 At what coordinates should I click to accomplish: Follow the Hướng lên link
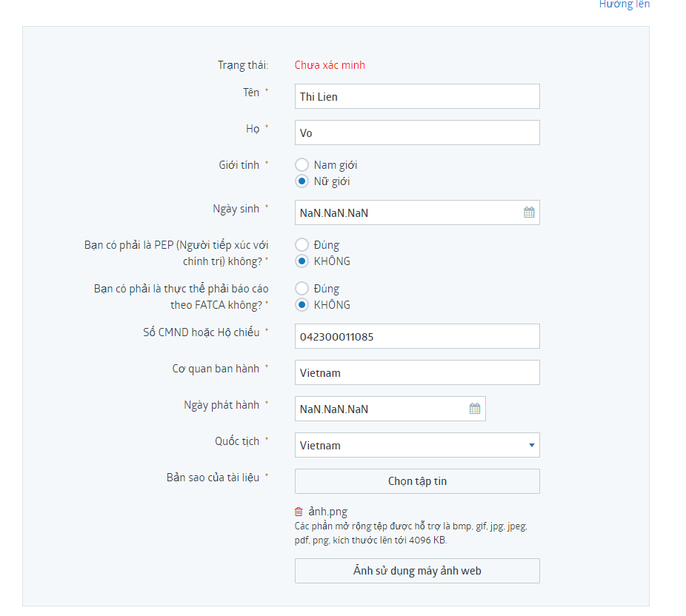pos(625,4)
